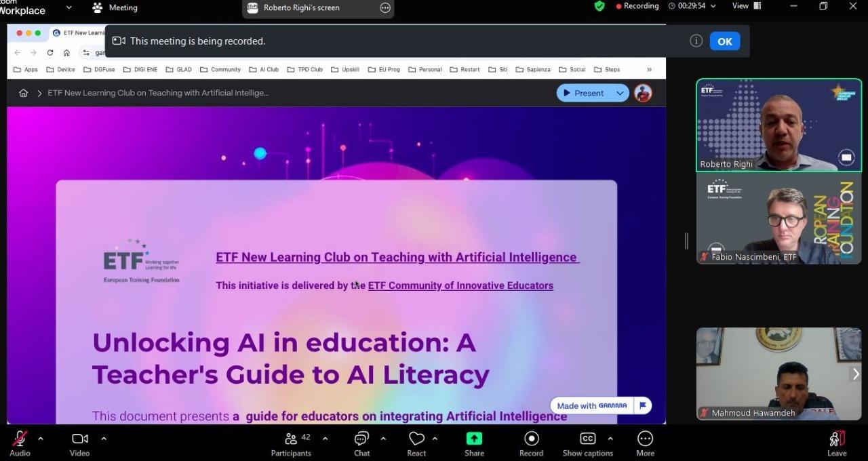This screenshot has height=461, width=868.
Task: Open the AI Club bookmark folder
Action: 264,69
